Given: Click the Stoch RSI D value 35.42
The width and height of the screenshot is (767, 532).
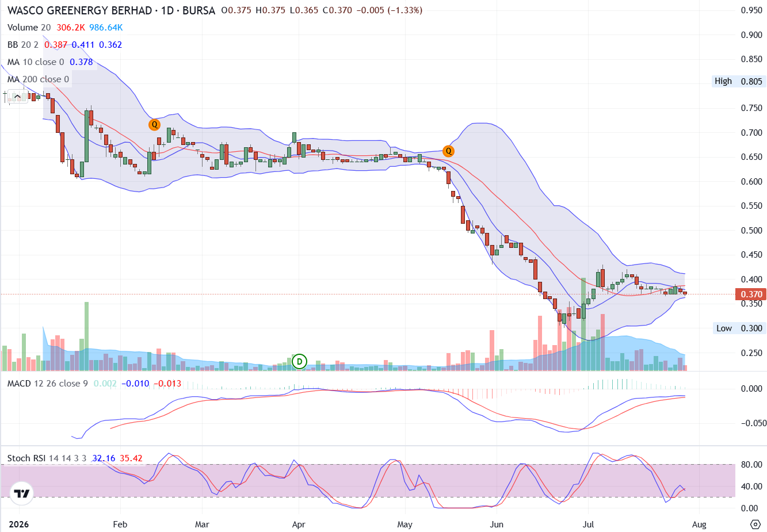Looking at the screenshot, I should 131,458.
